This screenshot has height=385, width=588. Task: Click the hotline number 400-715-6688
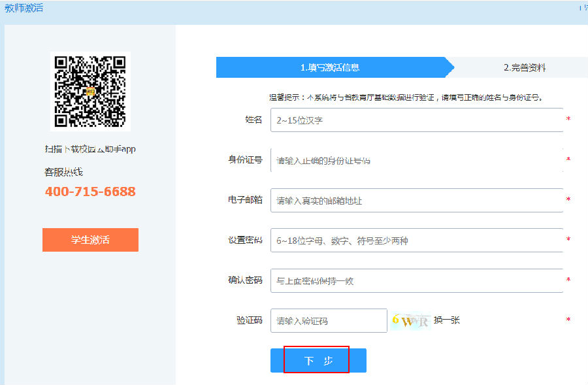click(x=90, y=192)
